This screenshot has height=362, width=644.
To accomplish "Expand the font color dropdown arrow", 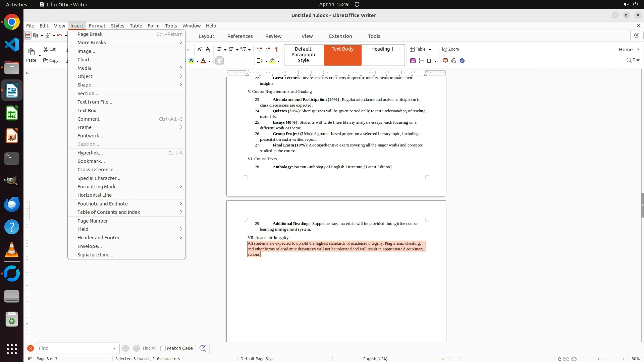I will (x=210, y=61).
